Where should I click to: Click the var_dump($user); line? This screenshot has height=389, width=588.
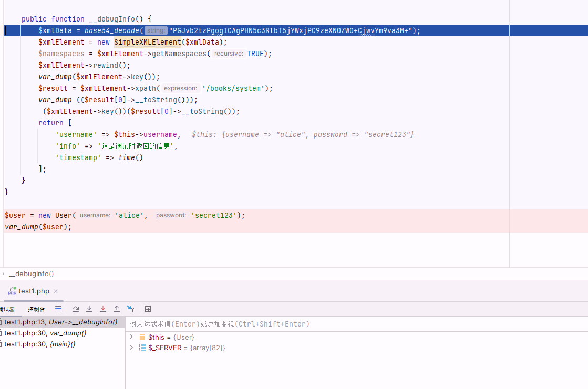click(x=38, y=227)
